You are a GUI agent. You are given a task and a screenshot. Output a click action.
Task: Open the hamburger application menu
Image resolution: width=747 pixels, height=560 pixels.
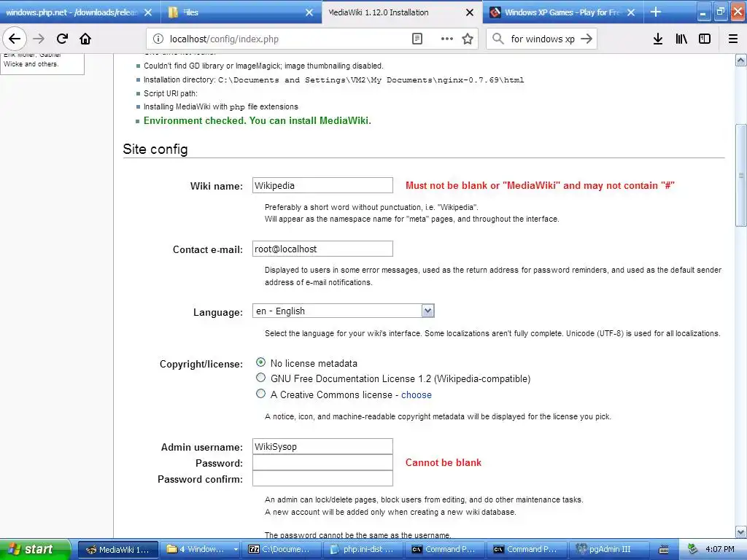[x=733, y=39]
